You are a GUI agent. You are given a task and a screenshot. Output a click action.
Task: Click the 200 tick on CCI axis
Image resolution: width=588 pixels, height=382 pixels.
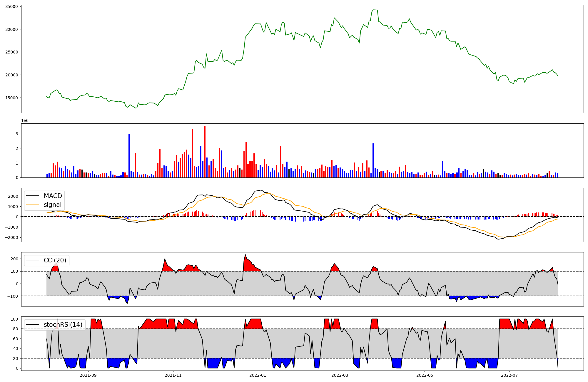pos(15,259)
